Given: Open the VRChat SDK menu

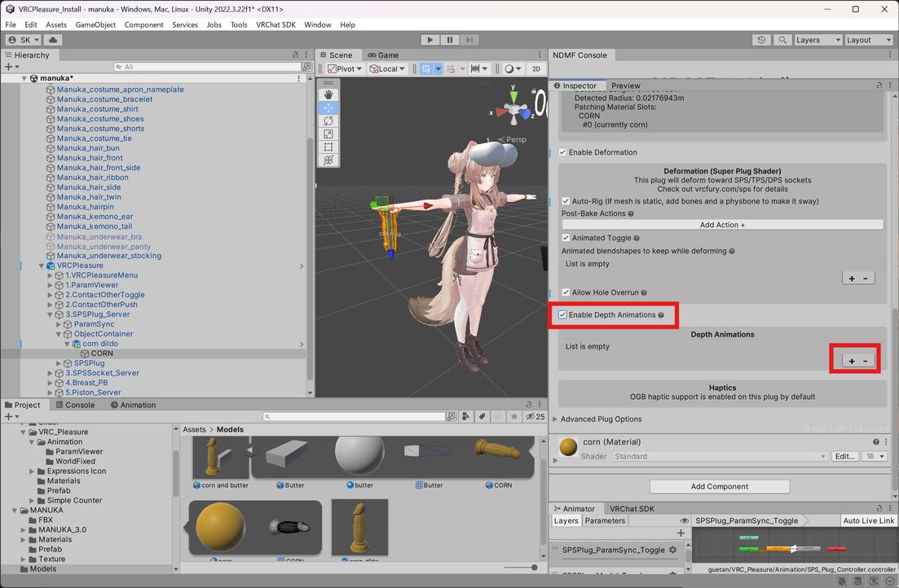Looking at the screenshot, I should pos(275,24).
